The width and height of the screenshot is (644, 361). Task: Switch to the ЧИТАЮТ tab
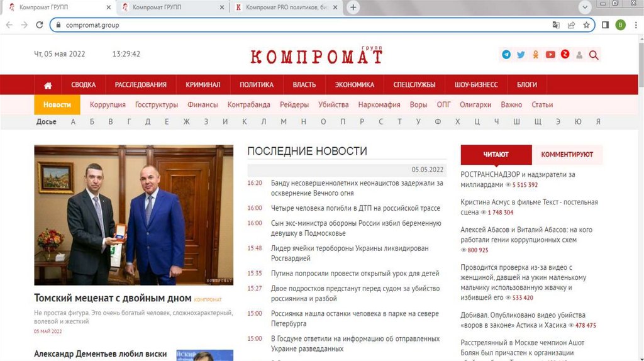point(496,155)
